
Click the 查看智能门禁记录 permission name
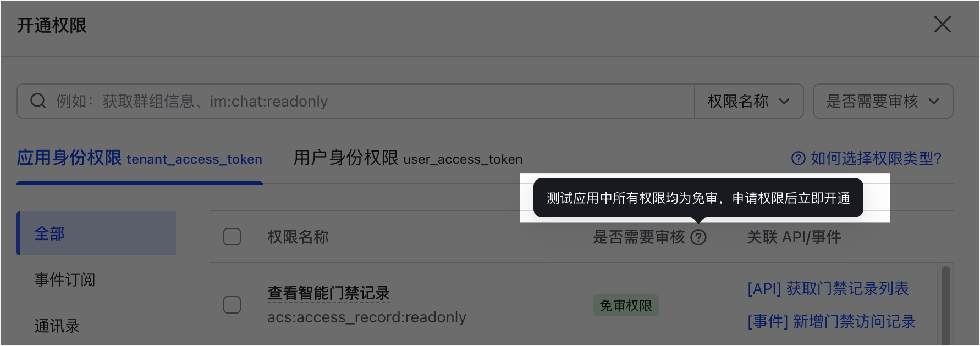click(x=329, y=293)
